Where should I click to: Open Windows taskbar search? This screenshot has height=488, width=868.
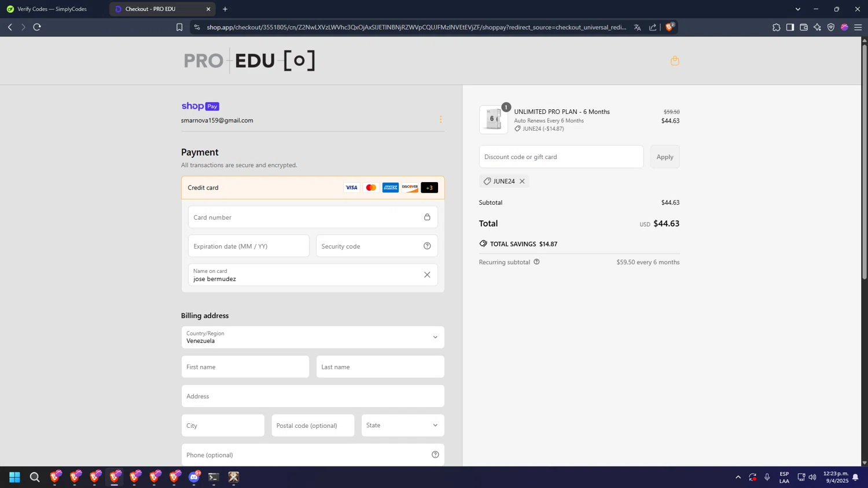pyautogui.click(x=35, y=477)
